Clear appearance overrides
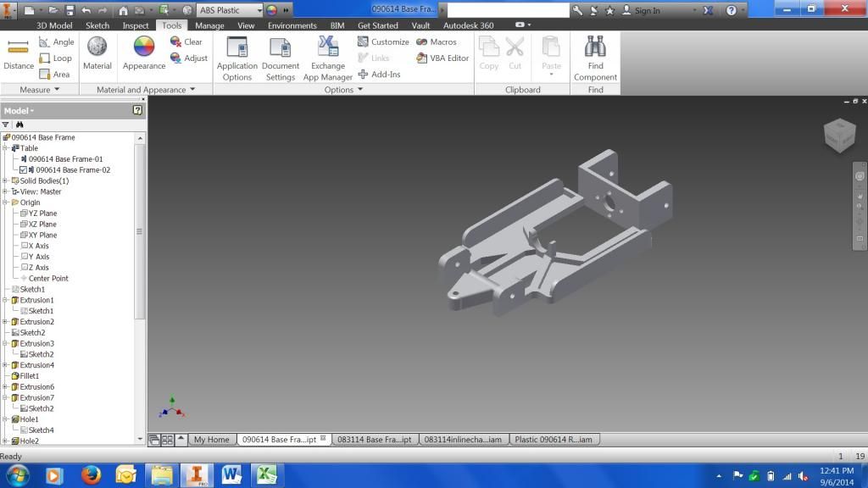 click(x=186, y=42)
